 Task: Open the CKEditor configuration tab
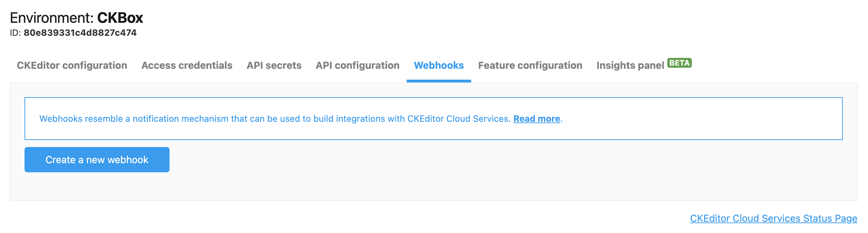(x=72, y=66)
